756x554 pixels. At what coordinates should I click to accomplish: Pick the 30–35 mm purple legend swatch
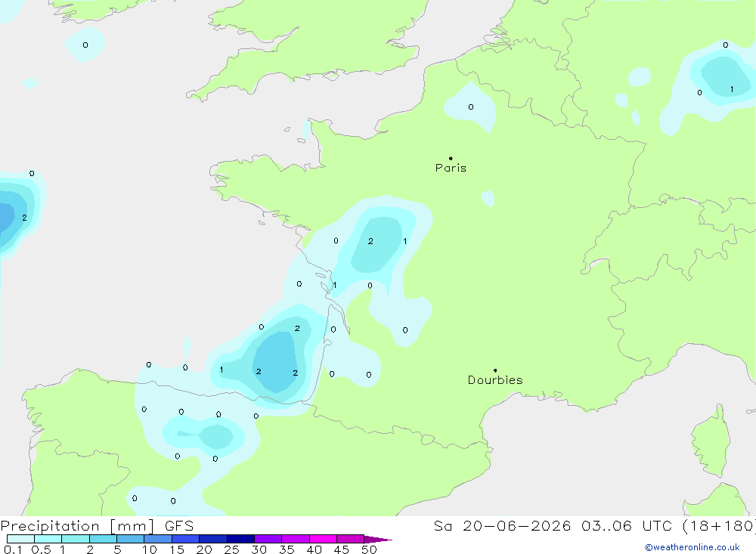click(268, 539)
